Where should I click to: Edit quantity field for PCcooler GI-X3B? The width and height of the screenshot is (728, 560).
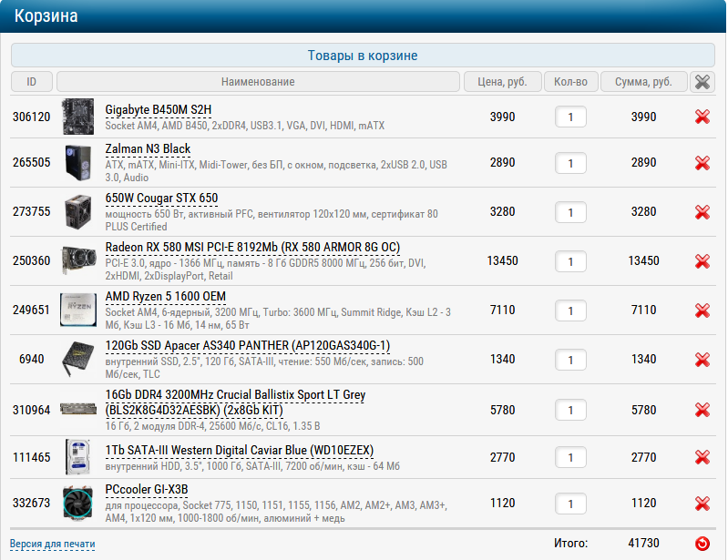click(570, 504)
